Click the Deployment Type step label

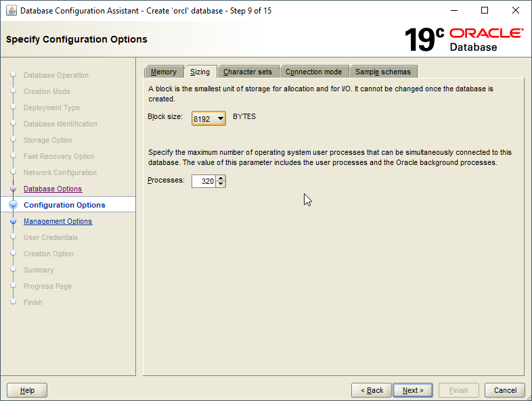pyautogui.click(x=51, y=108)
